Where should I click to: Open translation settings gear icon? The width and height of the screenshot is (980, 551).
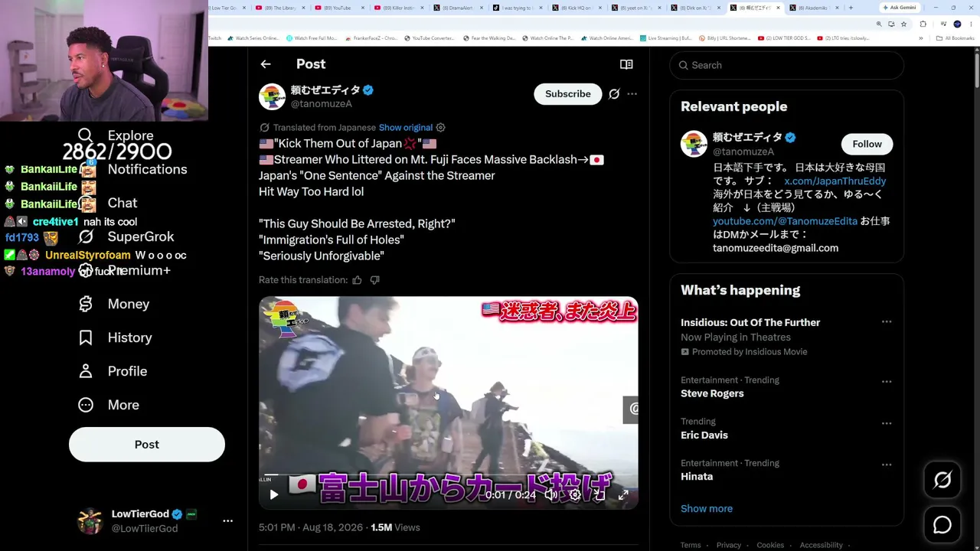point(440,128)
